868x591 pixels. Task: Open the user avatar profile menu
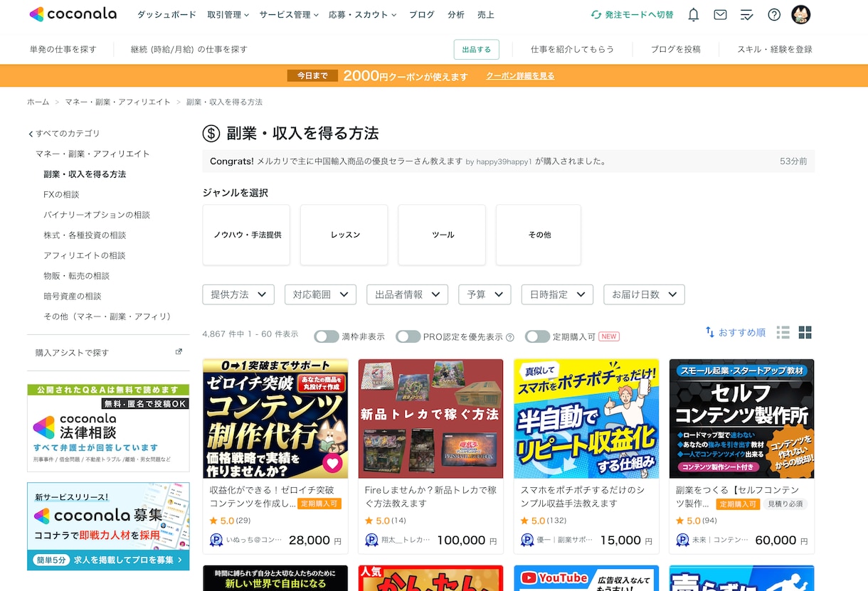point(801,14)
